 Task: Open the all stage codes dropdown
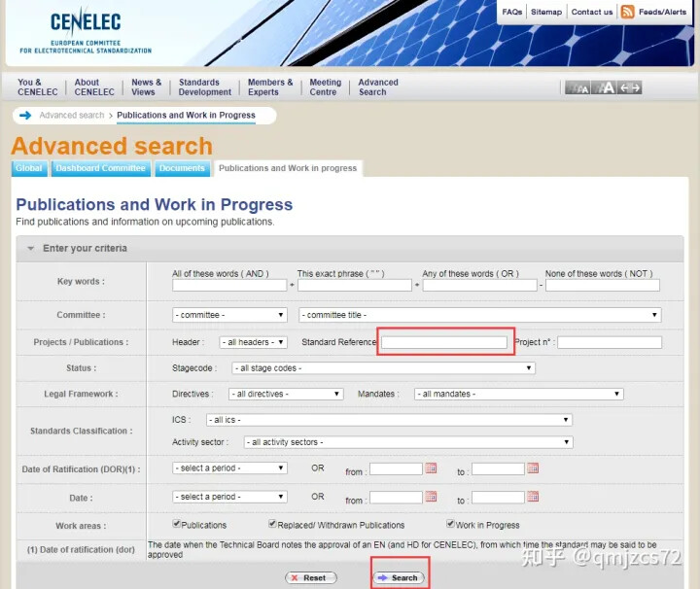click(x=383, y=368)
